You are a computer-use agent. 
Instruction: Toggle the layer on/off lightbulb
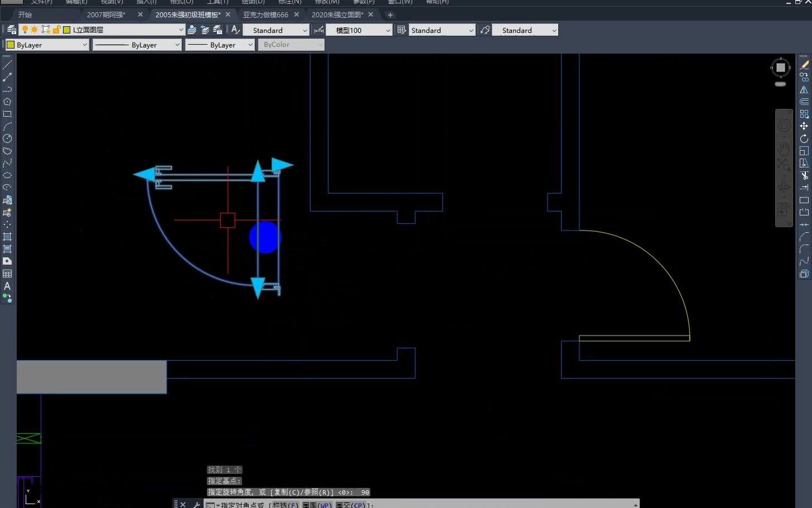25,30
